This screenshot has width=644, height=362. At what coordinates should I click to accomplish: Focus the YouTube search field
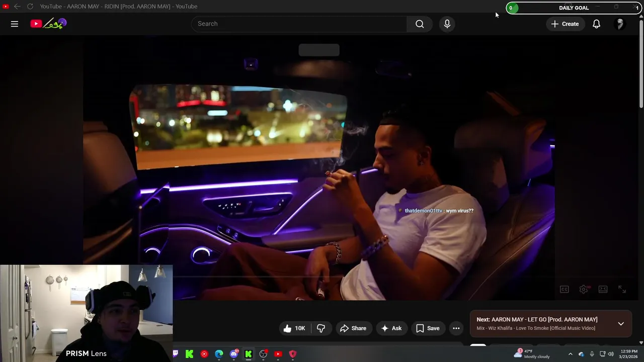point(299,24)
